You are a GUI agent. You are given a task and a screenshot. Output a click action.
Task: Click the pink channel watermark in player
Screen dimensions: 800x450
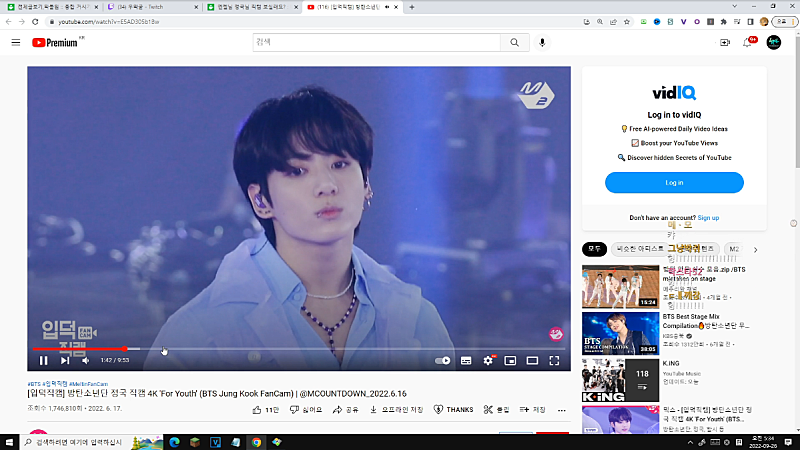point(556,334)
